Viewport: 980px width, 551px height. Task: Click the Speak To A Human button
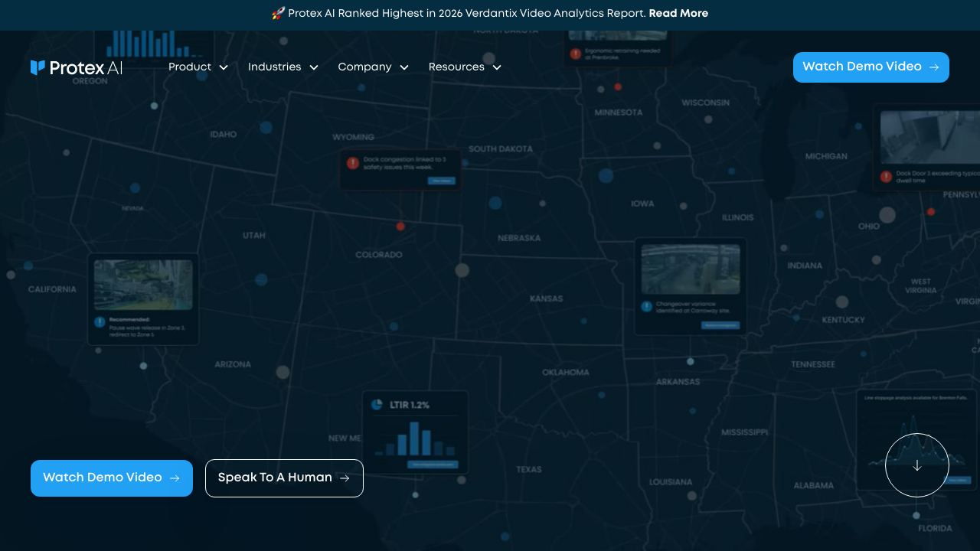(x=284, y=478)
